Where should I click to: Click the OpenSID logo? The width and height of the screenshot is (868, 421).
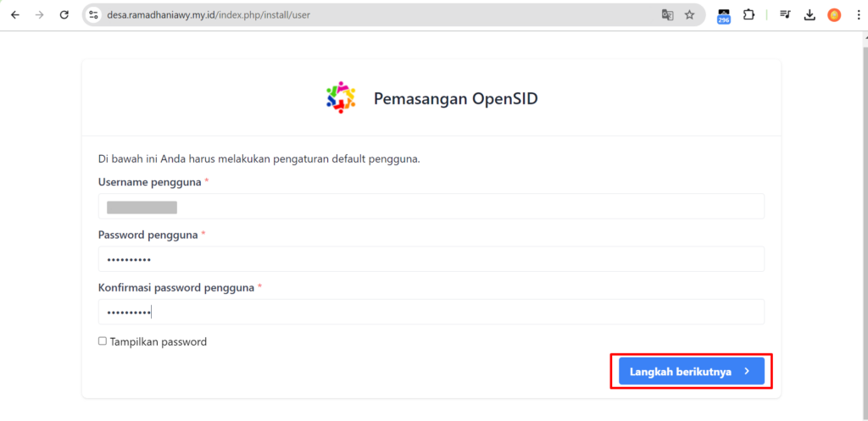coord(341,98)
